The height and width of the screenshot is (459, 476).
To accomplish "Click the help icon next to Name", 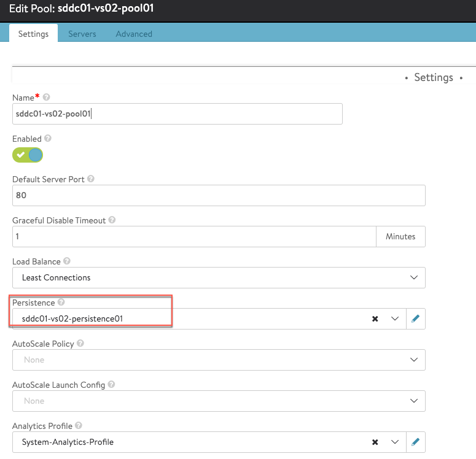I will click(x=47, y=98).
